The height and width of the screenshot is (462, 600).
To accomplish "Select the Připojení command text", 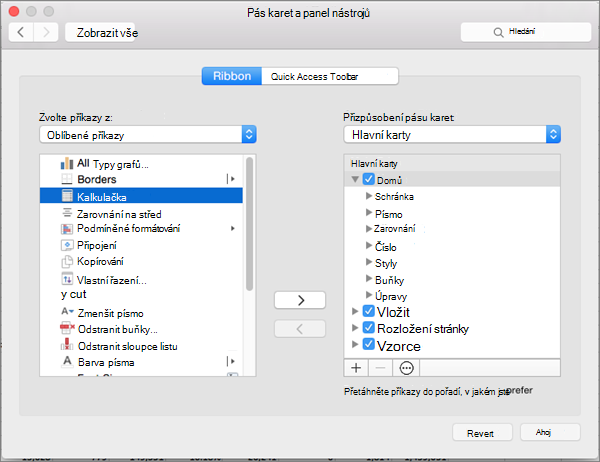I will click(96, 245).
